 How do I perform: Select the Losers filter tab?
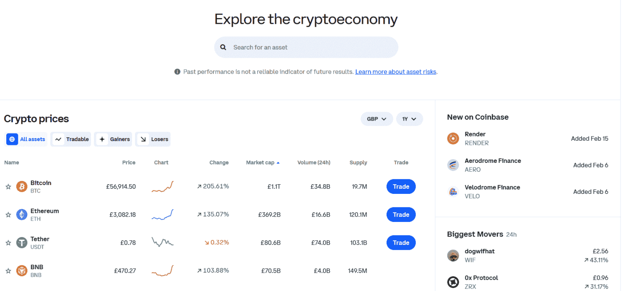click(153, 139)
